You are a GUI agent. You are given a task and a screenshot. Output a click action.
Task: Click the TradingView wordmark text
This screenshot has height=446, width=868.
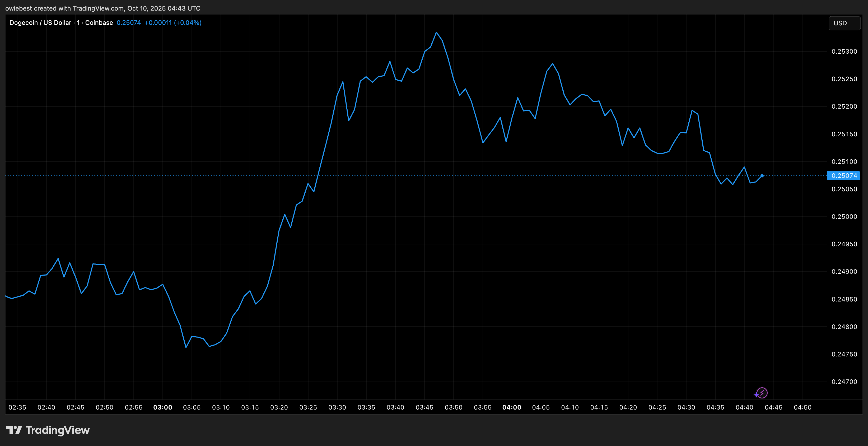[x=58, y=430]
